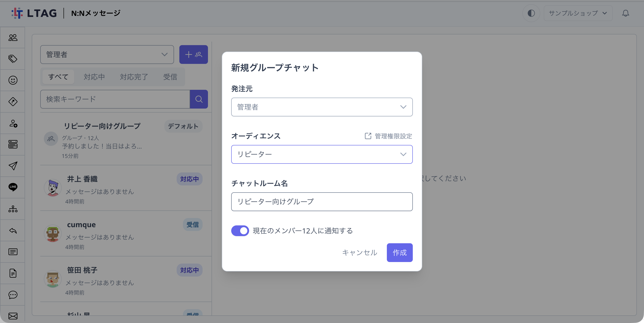Open the stacked cards sidebar icon
The width and height of the screenshot is (644, 323).
point(13,144)
